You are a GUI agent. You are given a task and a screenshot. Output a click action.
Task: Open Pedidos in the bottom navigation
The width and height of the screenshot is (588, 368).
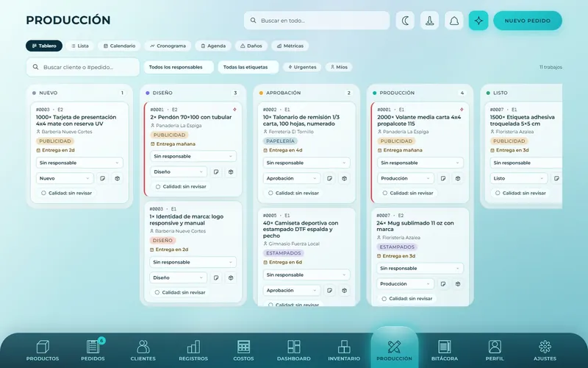tap(93, 350)
